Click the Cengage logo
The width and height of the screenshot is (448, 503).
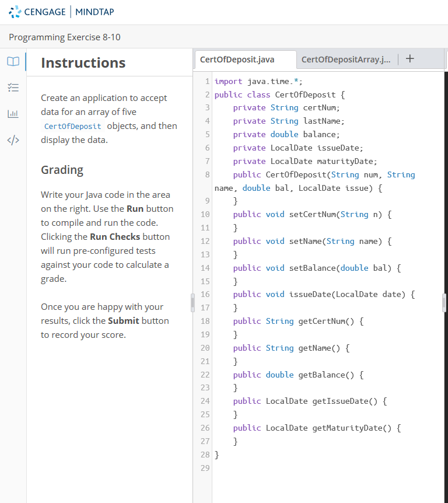(x=37, y=12)
